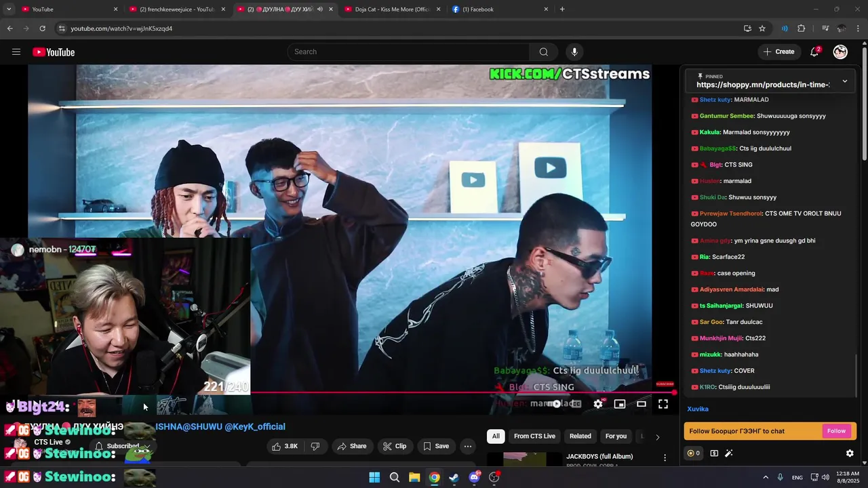Show more filter chips with arrow
868x488 pixels.
click(x=657, y=436)
